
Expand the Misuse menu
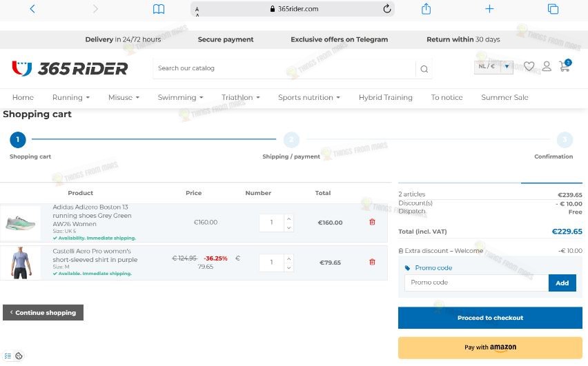pos(124,97)
